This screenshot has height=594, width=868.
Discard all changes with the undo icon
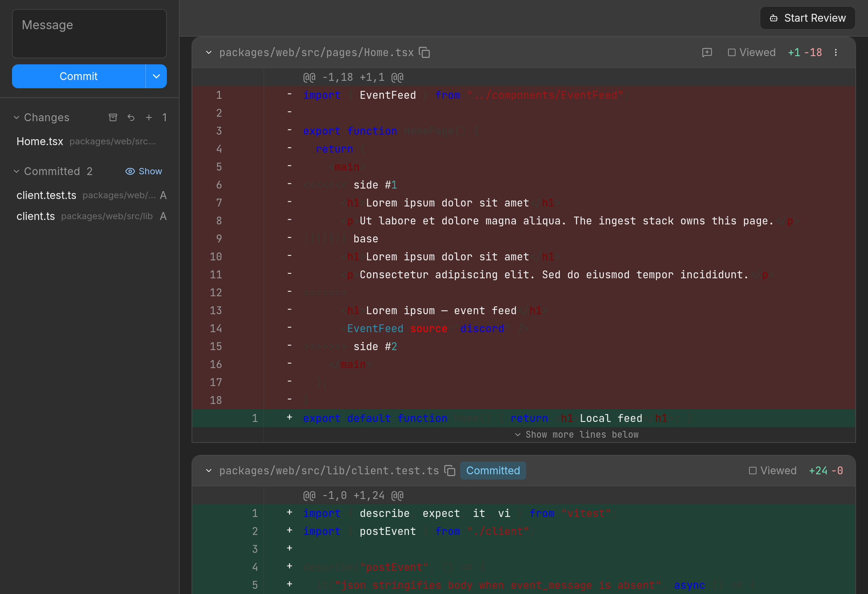tap(131, 117)
